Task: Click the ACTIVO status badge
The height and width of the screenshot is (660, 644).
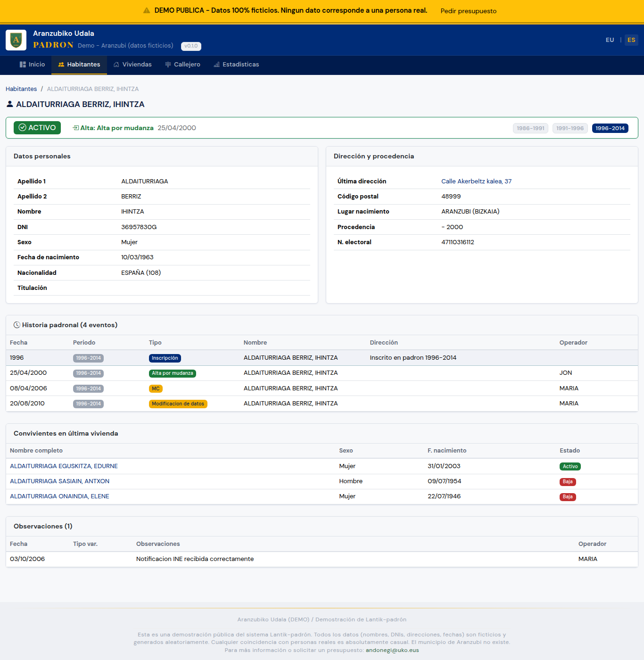Action: click(37, 128)
